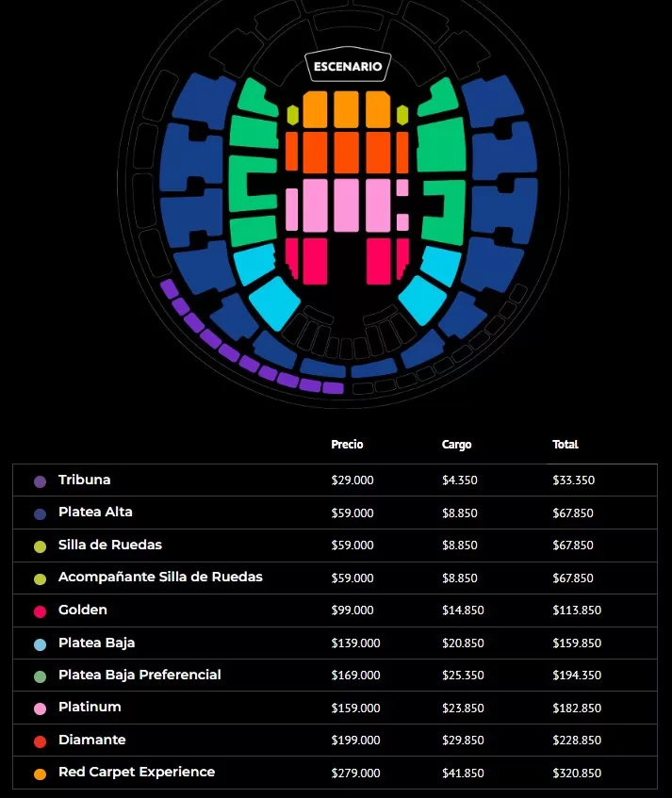This screenshot has width=672, height=798.
Task: Click the Platea Baja light-blue legend dot
Action: (40, 644)
